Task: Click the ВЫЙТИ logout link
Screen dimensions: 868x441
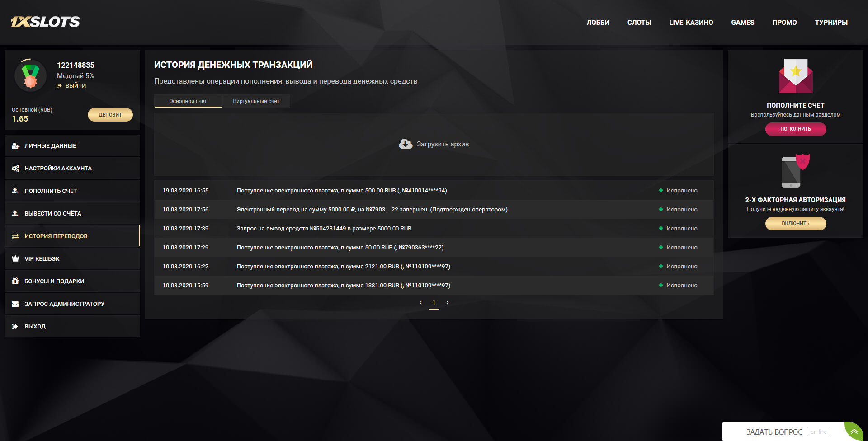Action: tap(75, 85)
